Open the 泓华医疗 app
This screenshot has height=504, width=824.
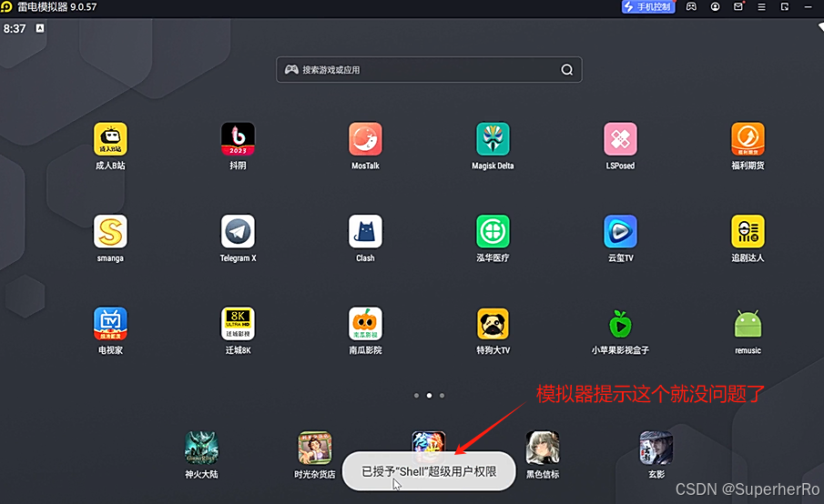(x=493, y=231)
